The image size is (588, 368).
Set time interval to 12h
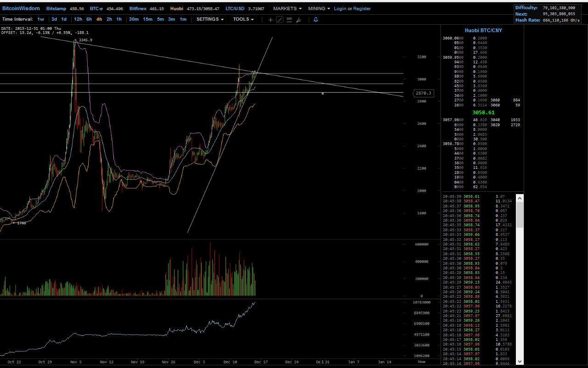click(x=78, y=19)
